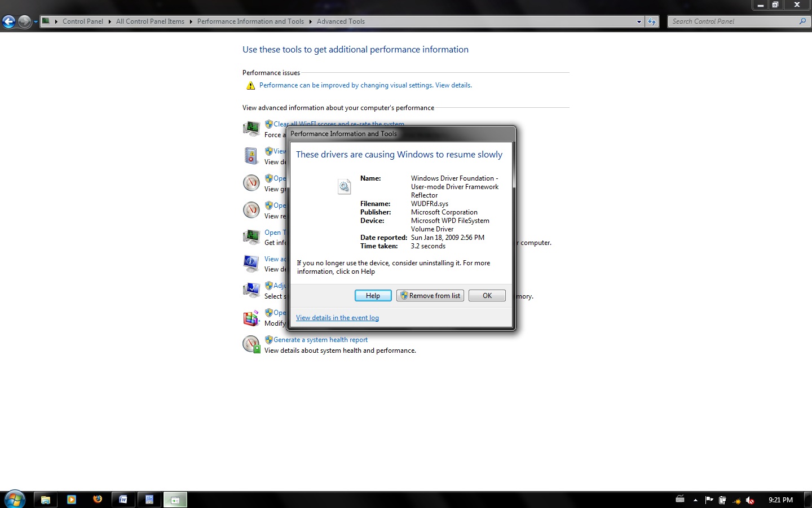The image size is (812, 508).
Task: Click the Performance Information and Tools dialog title bar
Action: [401, 134]
